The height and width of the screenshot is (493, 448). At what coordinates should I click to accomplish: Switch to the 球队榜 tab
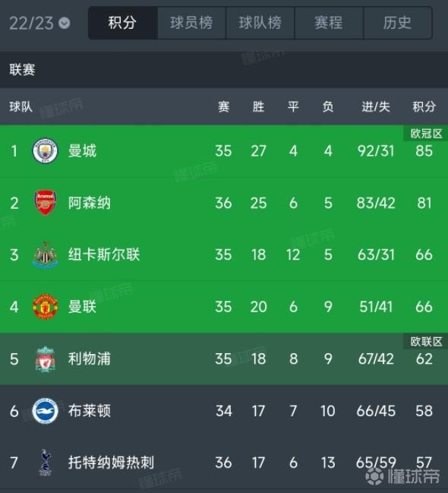tap(260, 23)
